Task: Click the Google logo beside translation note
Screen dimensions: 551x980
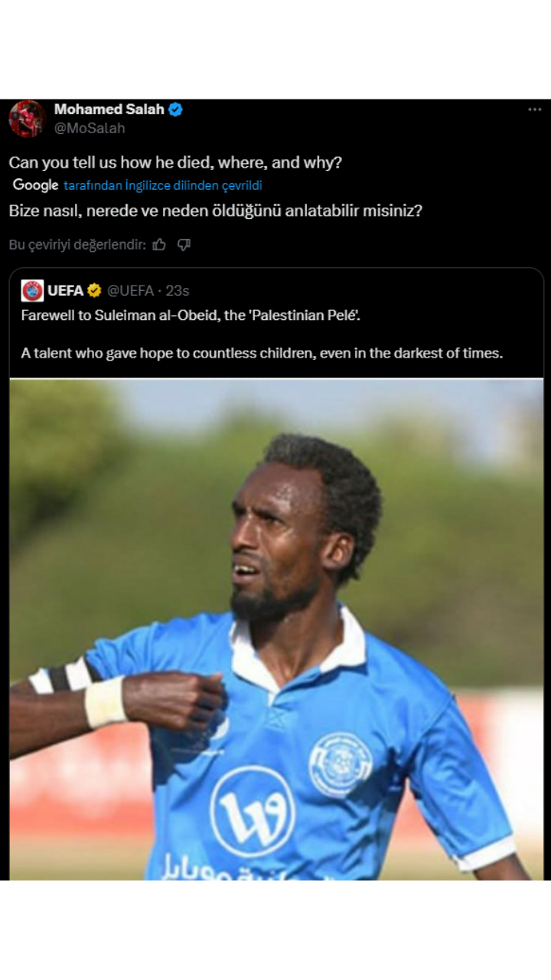Action: [35, 185]
